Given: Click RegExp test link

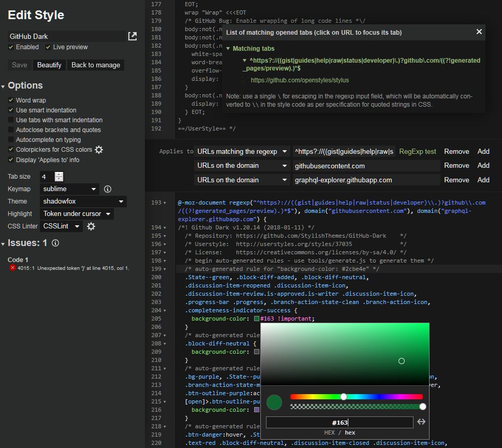Looking at the screenshot, I should coord(417,152).
